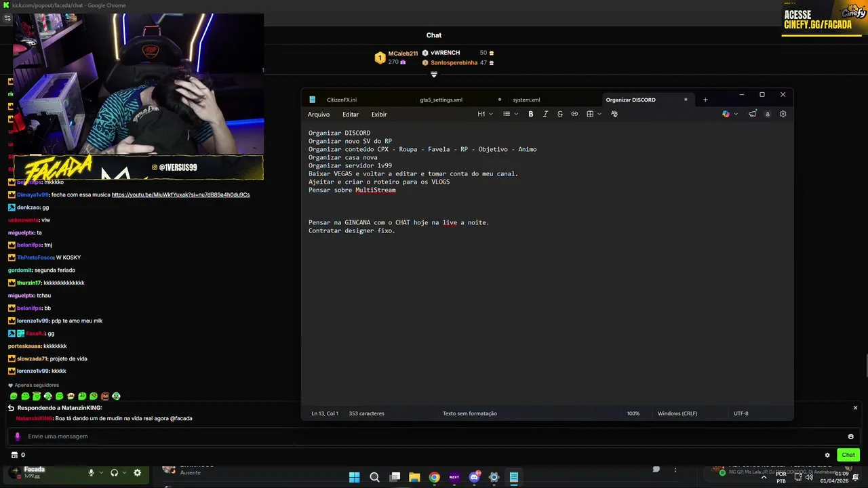The image size is (868, 488).
Task: Switch to the system.xml tab
Action: 526,100
